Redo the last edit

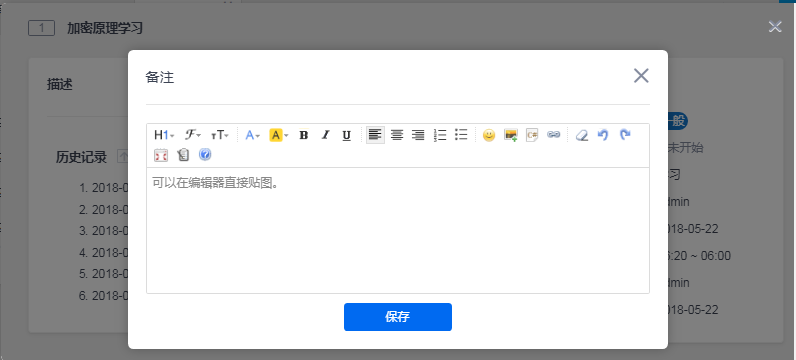coord(625,135)
